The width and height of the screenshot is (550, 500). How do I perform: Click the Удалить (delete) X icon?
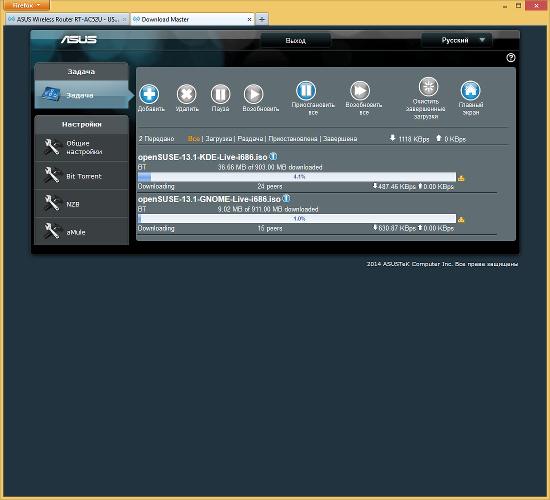(186, 94)
